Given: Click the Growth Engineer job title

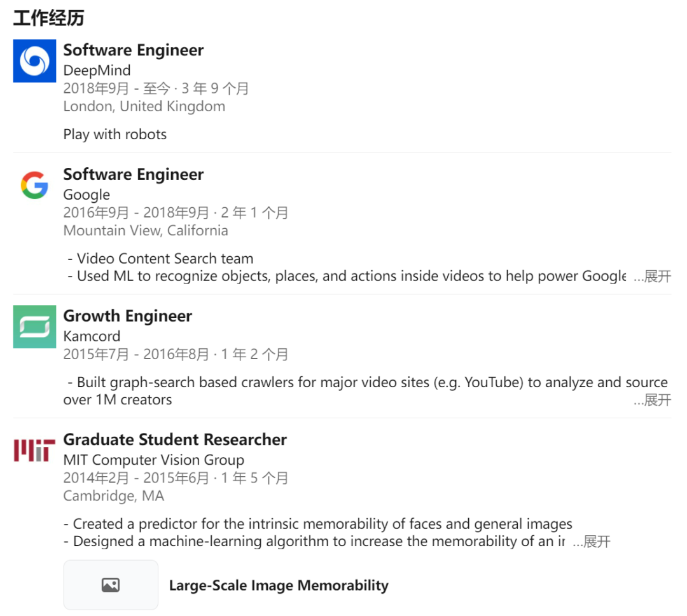Looking at the screenshot, I should [x=127, y=316].
